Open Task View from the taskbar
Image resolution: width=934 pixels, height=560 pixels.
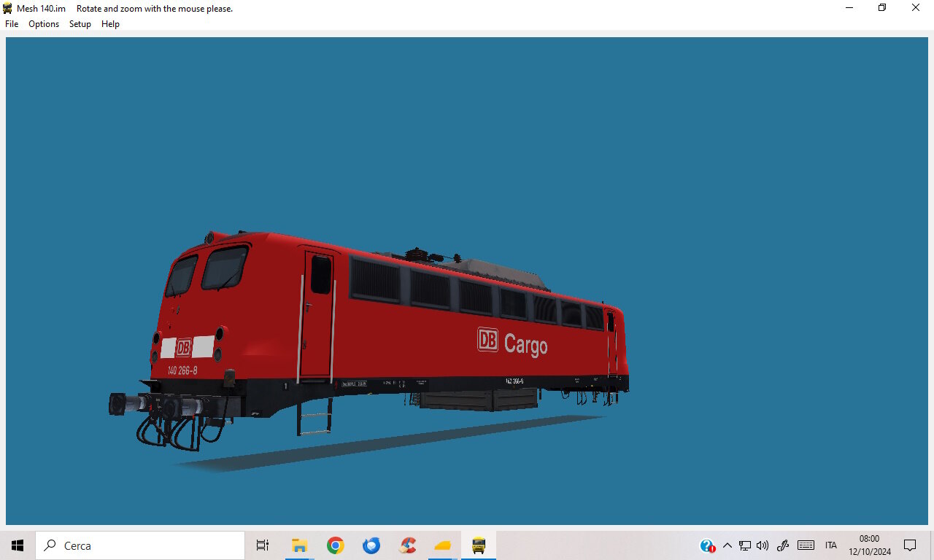pyautogui.click(x=263, y=545)
